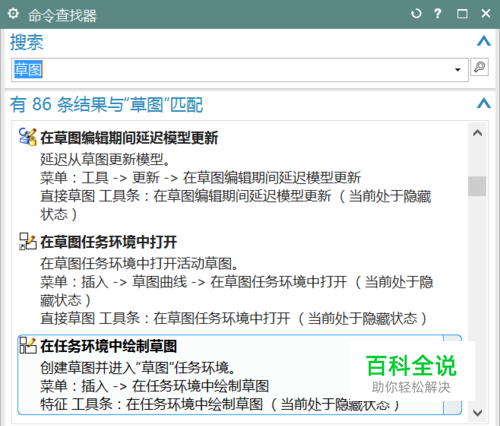
Task: Select result 在草图编辑期间延迟模型更新
Action: click(x=129, y=138)
